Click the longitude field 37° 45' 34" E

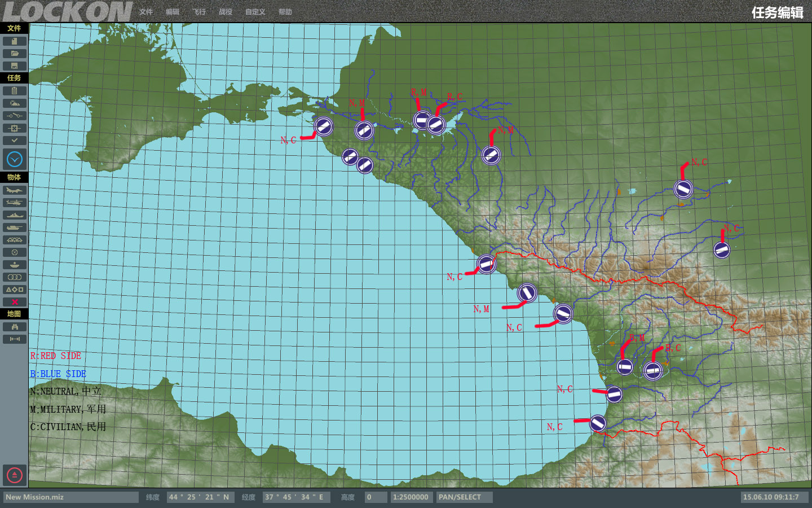(297, 497)
